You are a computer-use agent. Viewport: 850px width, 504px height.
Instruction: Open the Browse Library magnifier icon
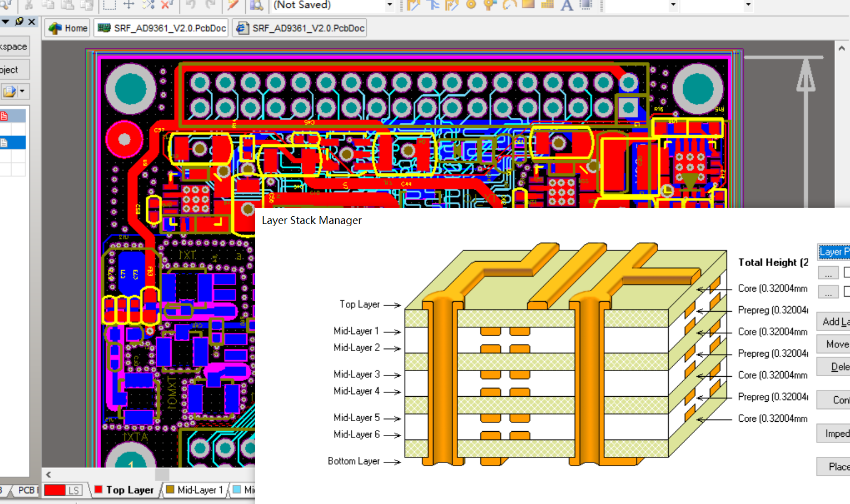[256, 4]
